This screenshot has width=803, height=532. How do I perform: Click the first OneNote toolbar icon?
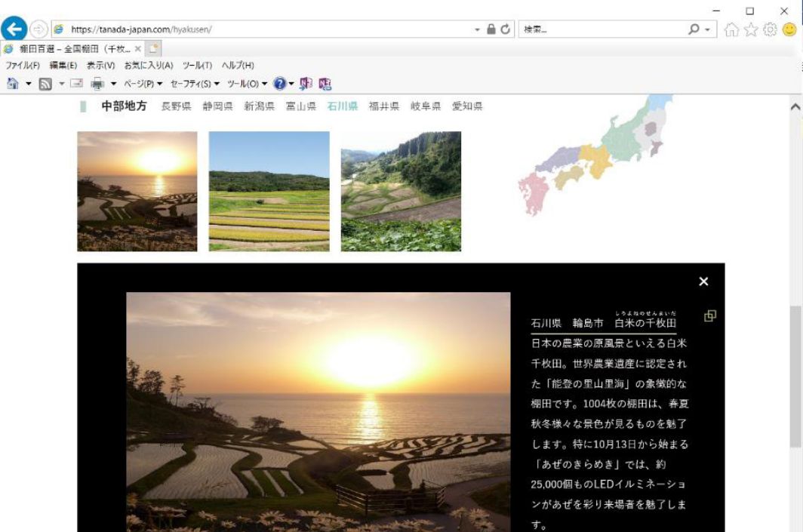point(306,84)
